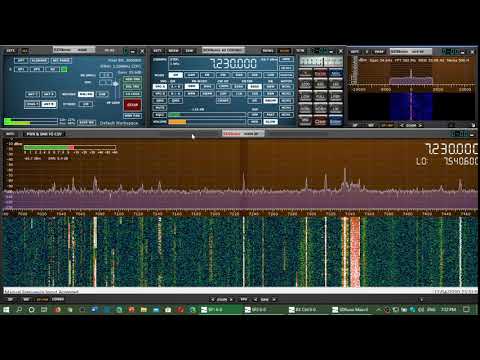The height and width of the screenshot is (360, 480).
Task: Toggle the SP1 spectrum window button
Action: click(21, 69)
